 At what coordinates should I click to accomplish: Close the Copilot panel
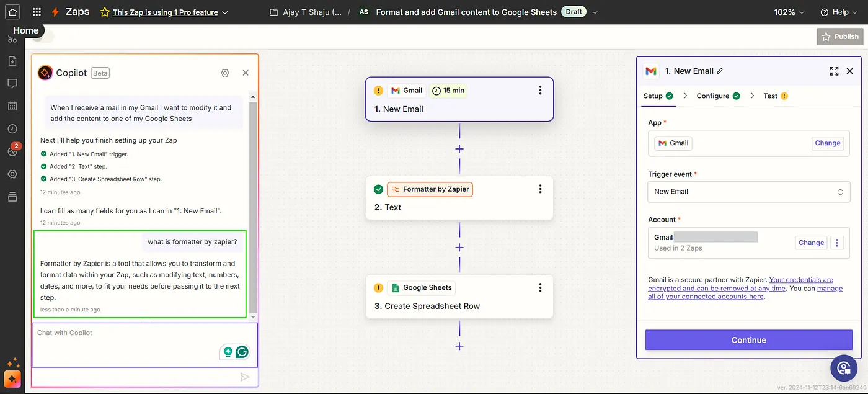(246, 73)
